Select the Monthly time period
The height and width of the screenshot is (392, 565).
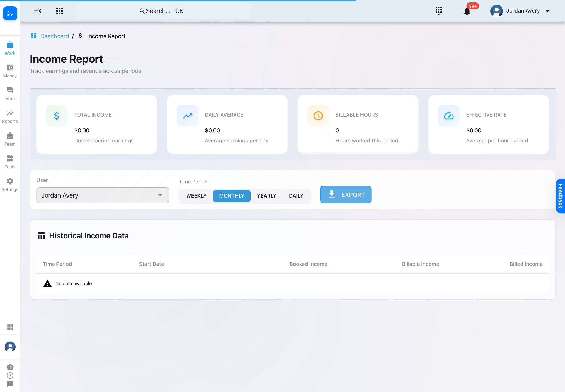tap(232, 196)
